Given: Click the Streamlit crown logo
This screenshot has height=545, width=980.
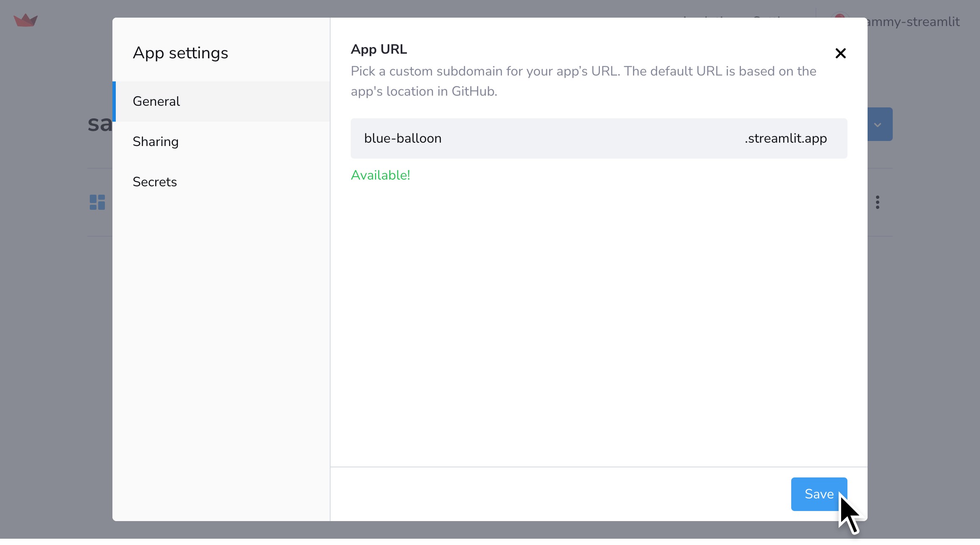Looking at the screenshot, I should coord(26,20).
